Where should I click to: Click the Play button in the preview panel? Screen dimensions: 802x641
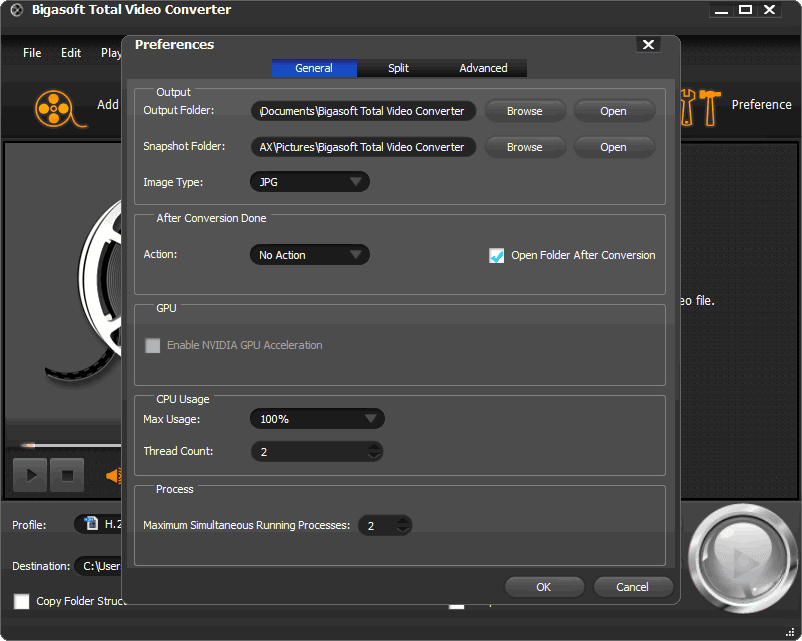[30, 475]
